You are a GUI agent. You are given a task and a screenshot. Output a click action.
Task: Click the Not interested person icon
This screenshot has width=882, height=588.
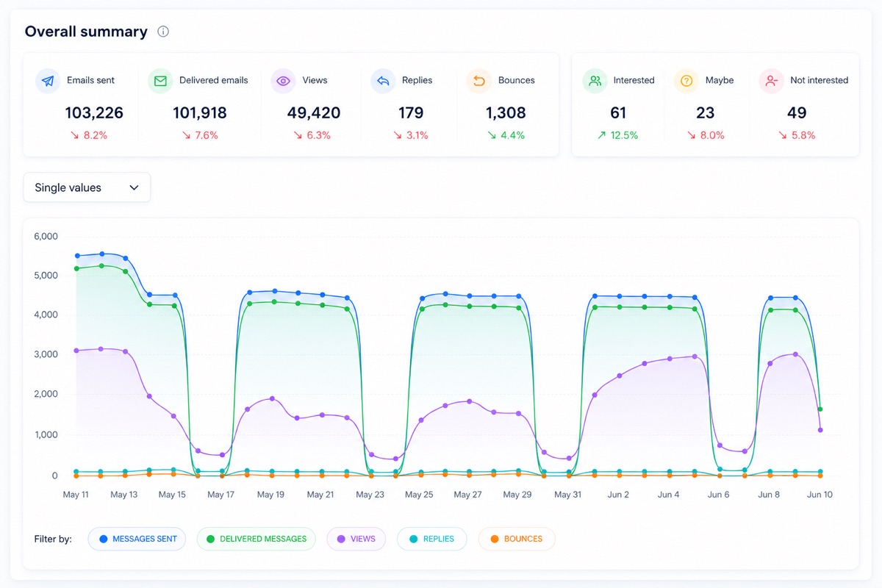[772, 81]
